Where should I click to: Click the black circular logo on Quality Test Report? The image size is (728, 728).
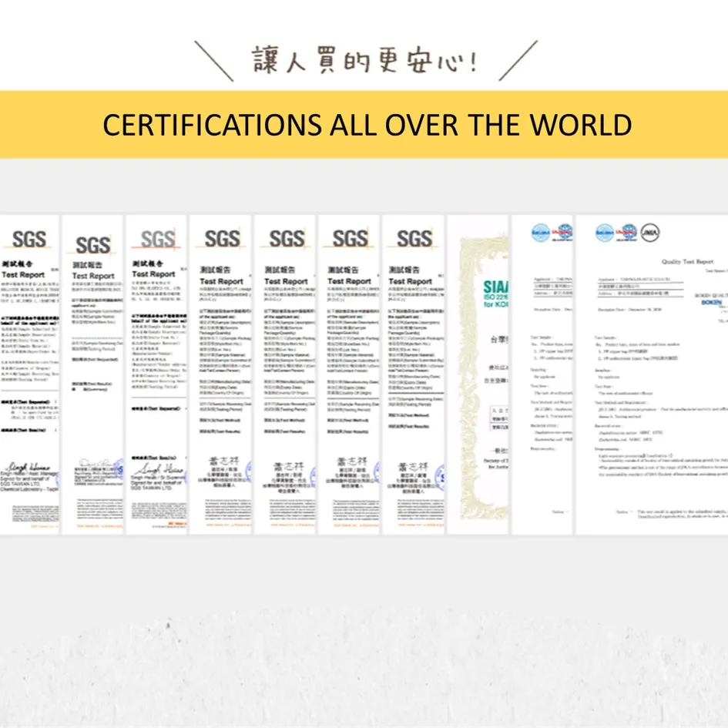[x=650, y=233]
